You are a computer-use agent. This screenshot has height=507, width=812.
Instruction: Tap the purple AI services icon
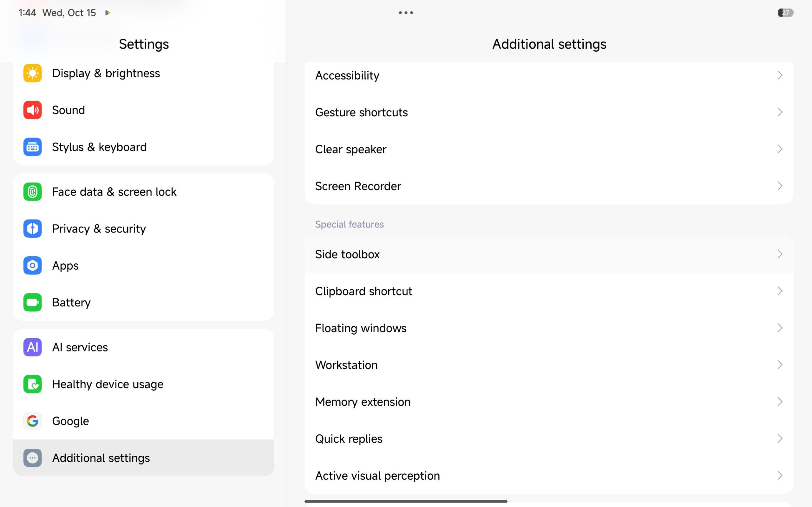pyautogui.click(x=32, y=347)
